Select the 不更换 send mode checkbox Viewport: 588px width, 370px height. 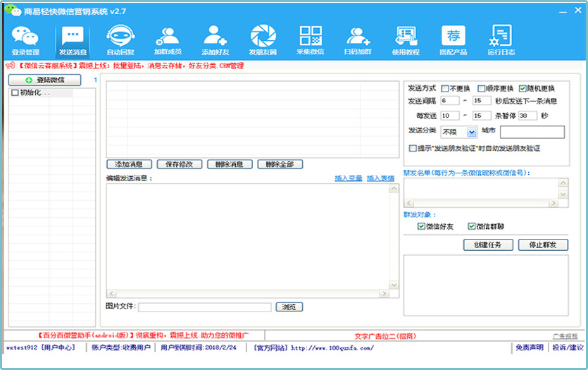(445, 89)
